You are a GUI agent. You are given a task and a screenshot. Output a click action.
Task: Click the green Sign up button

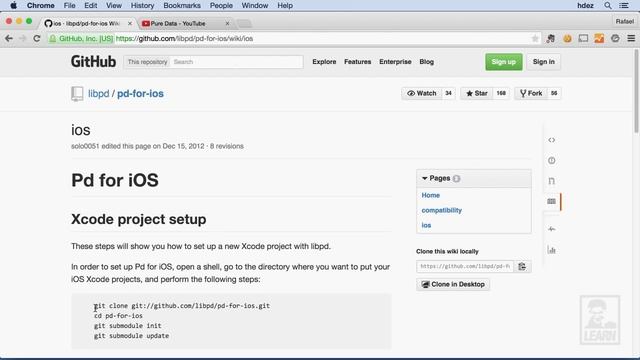(504, 62)
